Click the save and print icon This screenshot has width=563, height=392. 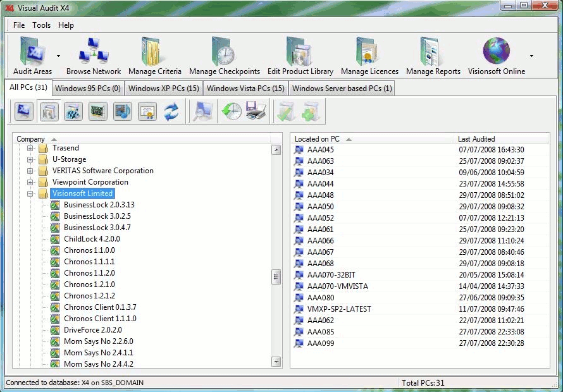coord(256,111)
